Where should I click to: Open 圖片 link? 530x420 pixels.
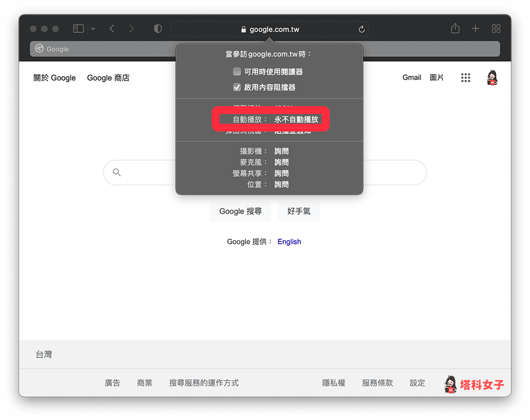[436, 78]
